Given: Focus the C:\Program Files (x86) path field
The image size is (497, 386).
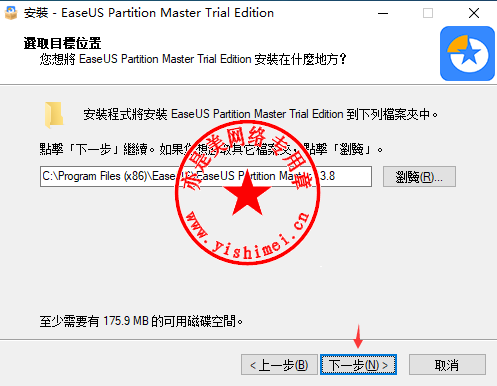Looking at the screenshot, I should tap(206, 176).
